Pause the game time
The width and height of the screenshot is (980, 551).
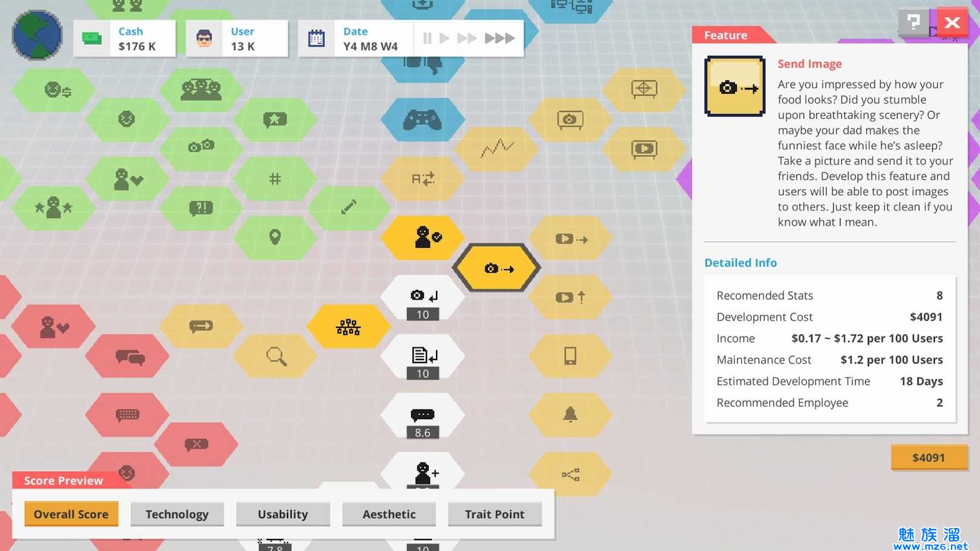point(427,38)
